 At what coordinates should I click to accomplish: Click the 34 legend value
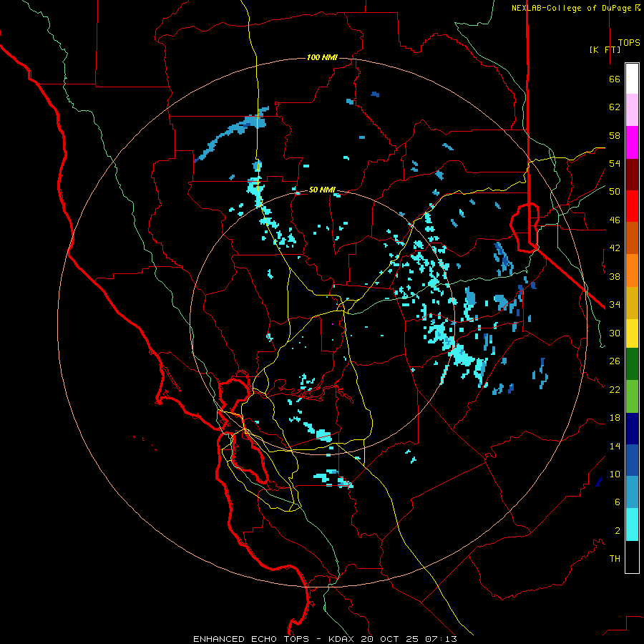615,305
